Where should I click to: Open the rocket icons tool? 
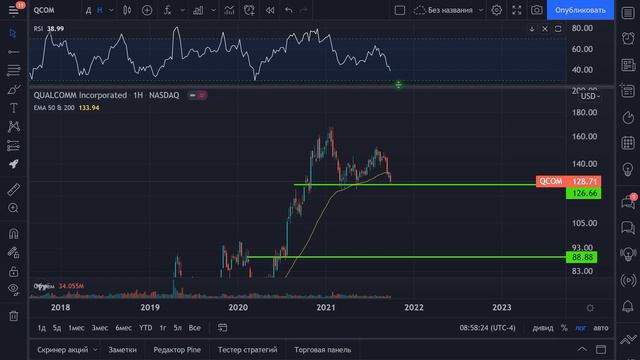coord(13,164)
